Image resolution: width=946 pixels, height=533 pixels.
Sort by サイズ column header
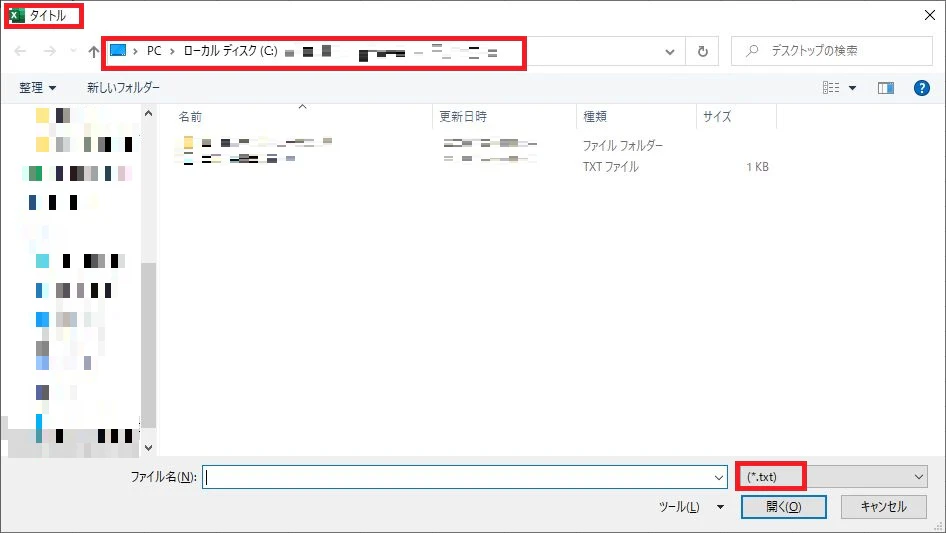click(x=717, y=116)
